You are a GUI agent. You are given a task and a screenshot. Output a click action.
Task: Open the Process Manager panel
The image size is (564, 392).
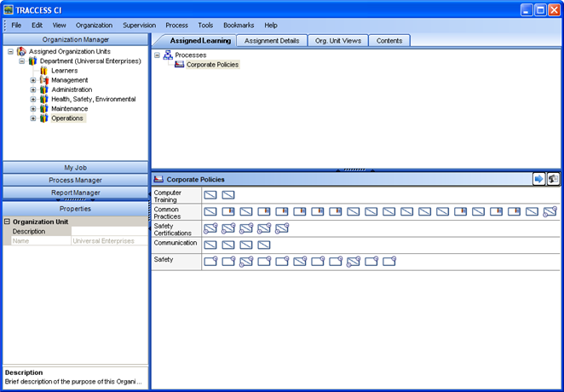76,180
